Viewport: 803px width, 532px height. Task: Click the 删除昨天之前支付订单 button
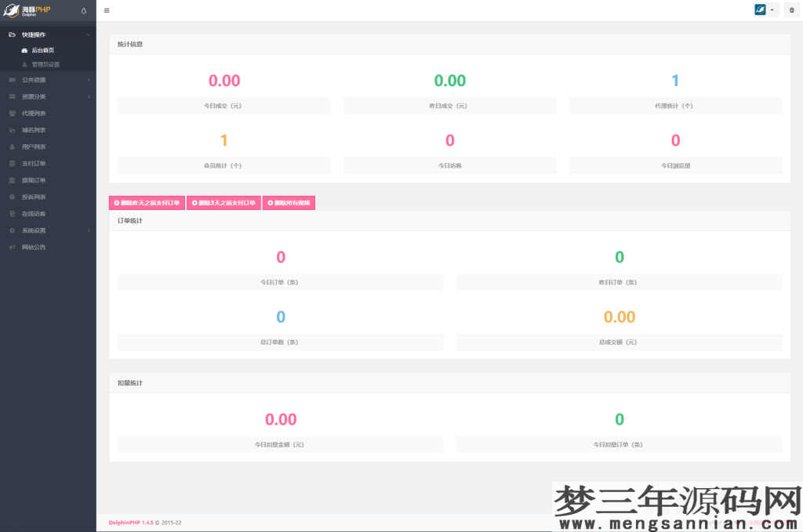click(147, 202)
